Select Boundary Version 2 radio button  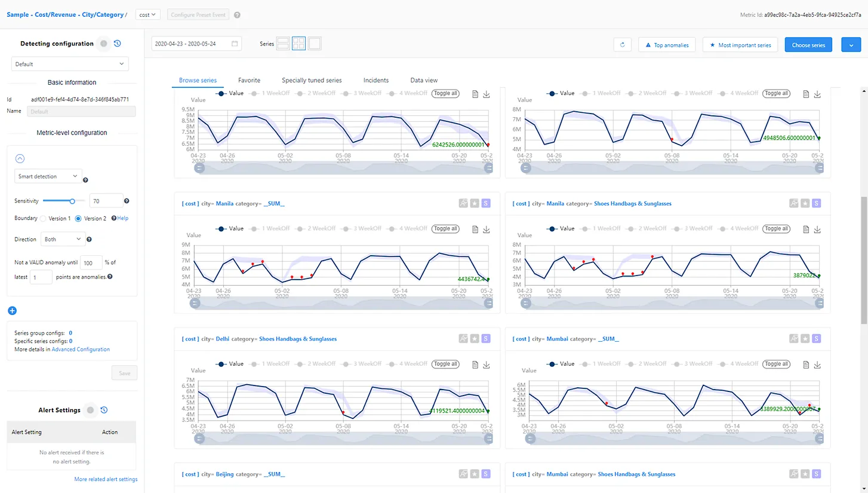[x=78, y=219]
